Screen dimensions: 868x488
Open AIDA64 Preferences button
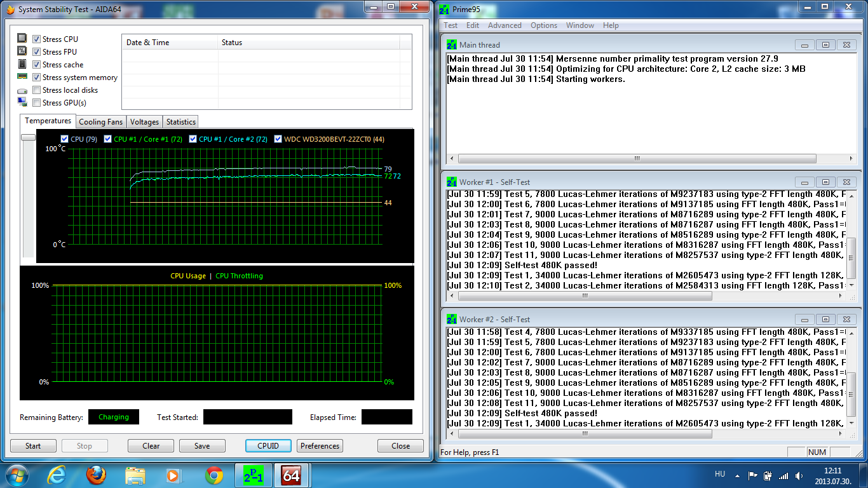coord(320,446)
